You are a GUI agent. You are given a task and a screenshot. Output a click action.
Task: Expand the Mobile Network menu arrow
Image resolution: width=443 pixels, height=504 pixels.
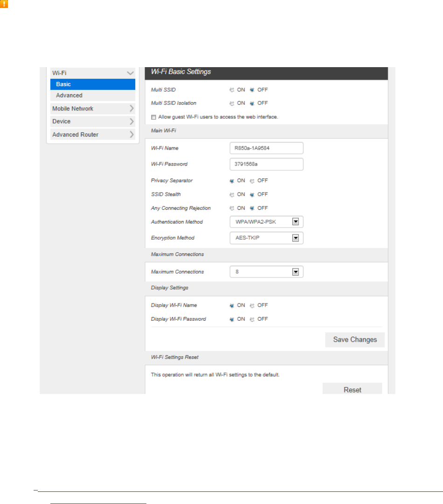tap(132, 108)
